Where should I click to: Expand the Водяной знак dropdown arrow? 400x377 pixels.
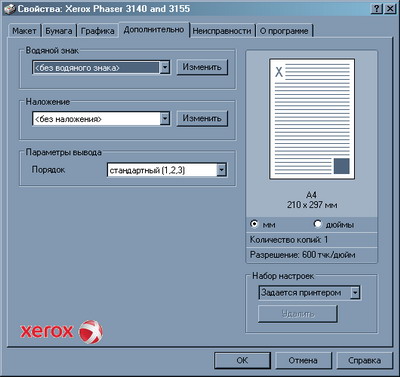[x=165, y=68]
